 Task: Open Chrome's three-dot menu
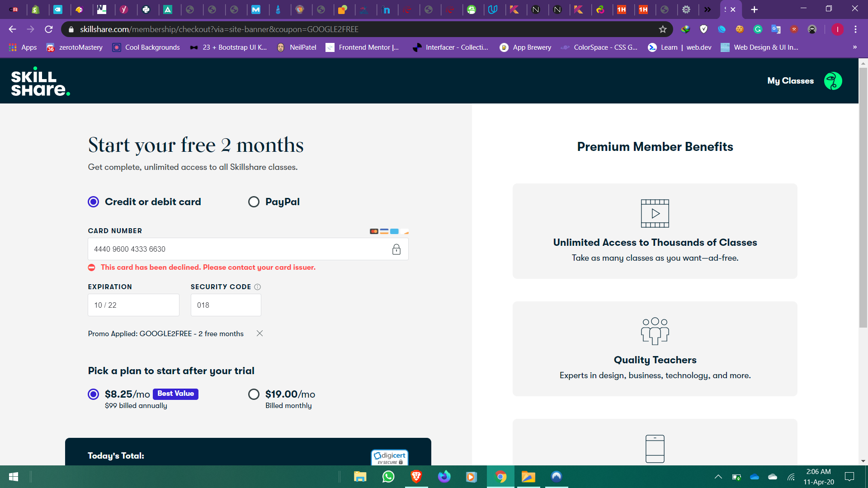(x=855, y=29)
